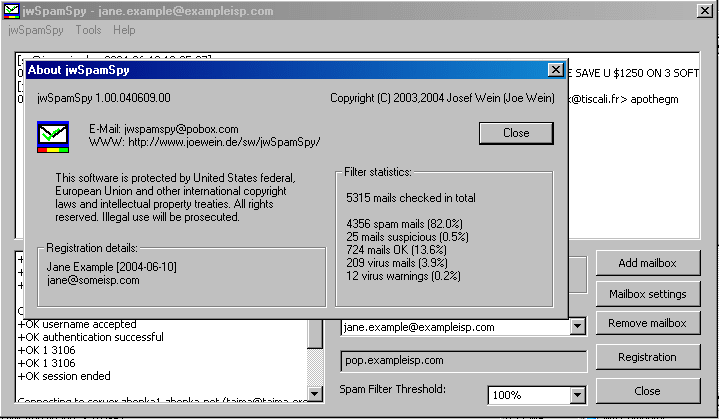This screenshot has height=419, width=719.
Task: Click '12 virus warnings (0.2%)' statistic
Action: coord(404,276)
